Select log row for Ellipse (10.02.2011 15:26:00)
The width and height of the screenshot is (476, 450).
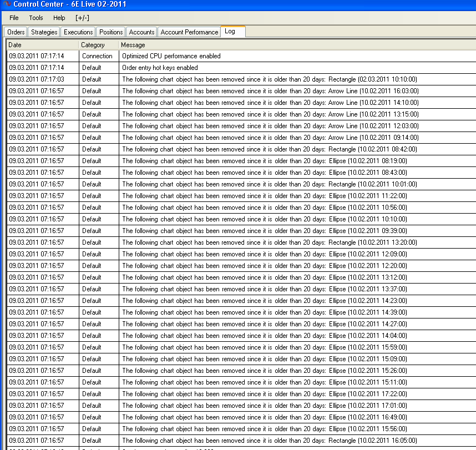click(x=241, y=371)
